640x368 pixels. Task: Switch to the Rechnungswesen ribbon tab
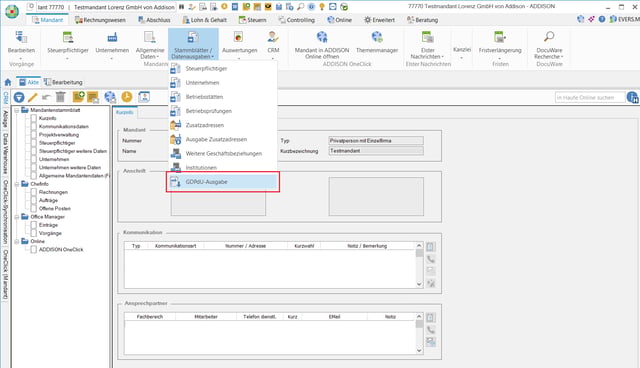(100, 20)
